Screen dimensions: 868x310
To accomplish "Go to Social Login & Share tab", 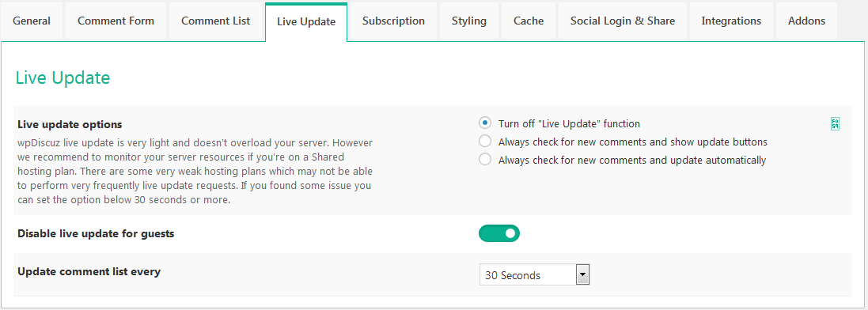I will (623, 21).
